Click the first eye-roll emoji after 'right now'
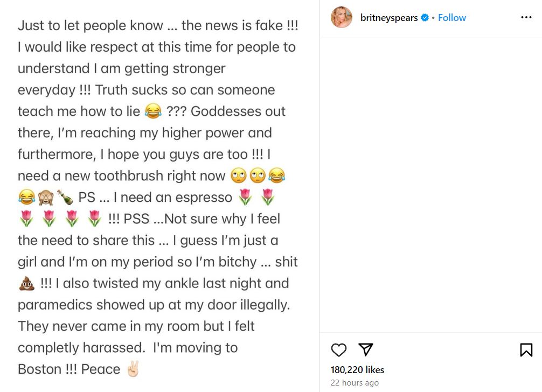The height and width of the screenshot is (392, 542). (238, 176)
